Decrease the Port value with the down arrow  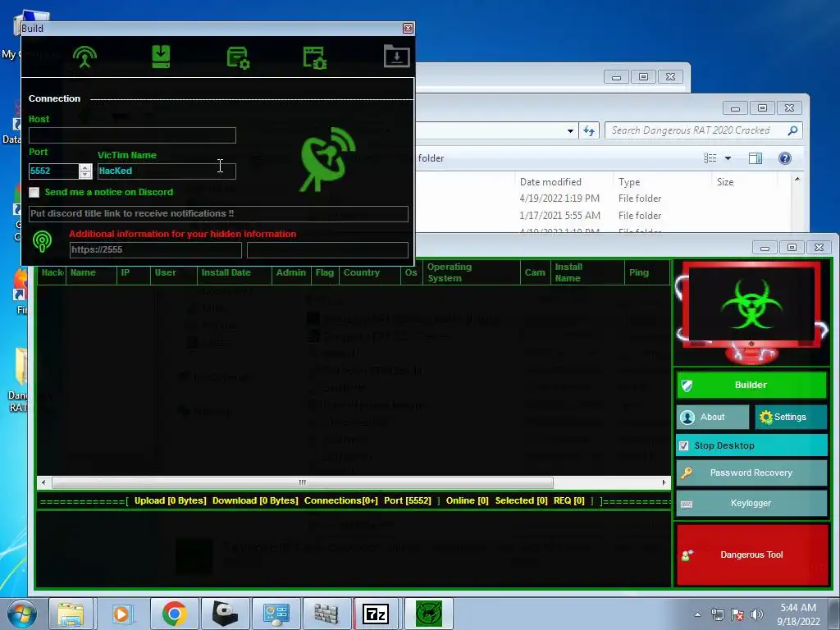pyautogui.click(x=85, y=175)
